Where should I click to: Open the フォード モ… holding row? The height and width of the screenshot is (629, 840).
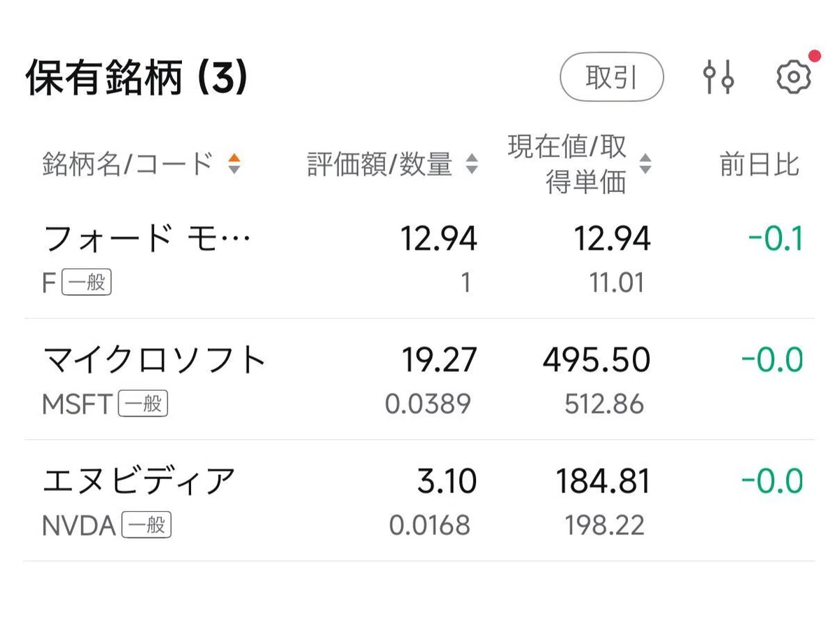pyautogui.click(x=420, y=258)
